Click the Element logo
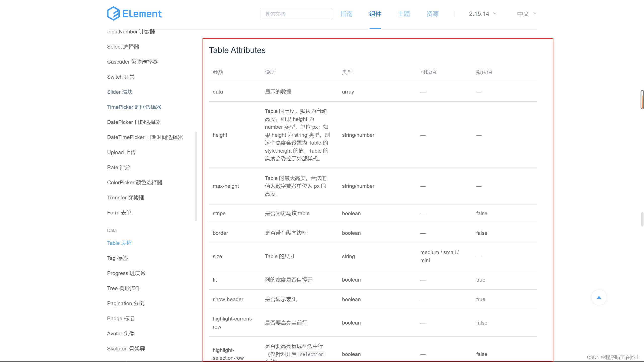This screenshot has width=644, height=362. point(134,14)
